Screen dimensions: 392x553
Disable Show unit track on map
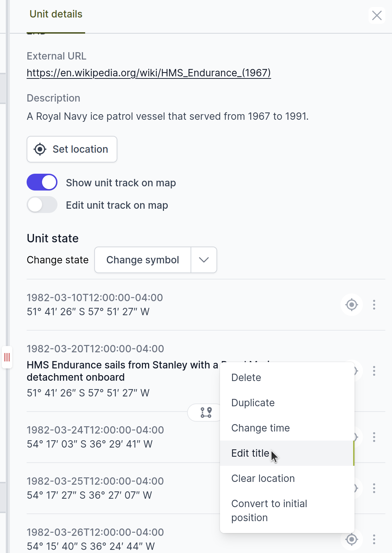(42, 182)
